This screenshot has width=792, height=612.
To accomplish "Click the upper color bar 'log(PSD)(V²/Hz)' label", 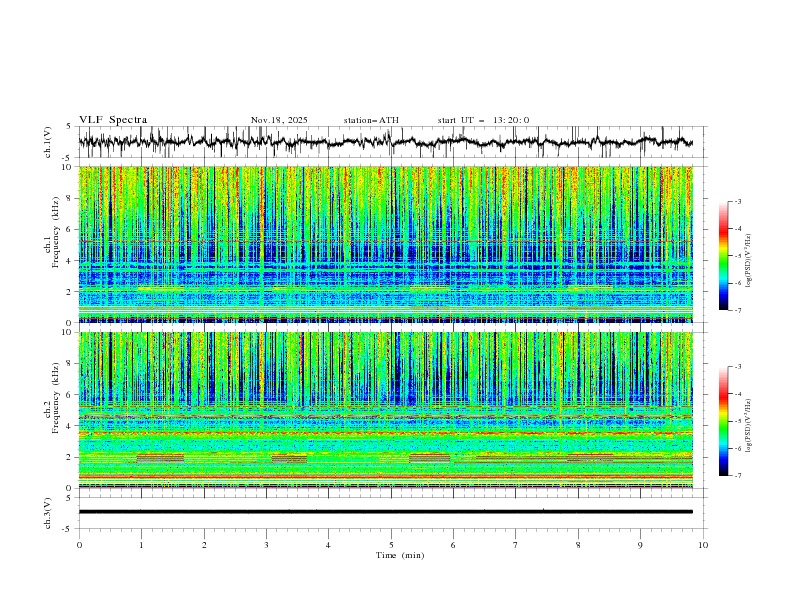I will [x=748, y=261].
